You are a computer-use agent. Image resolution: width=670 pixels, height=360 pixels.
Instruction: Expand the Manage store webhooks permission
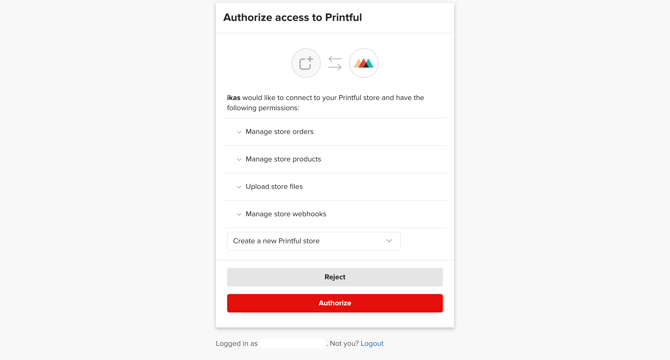click(335, 214)
